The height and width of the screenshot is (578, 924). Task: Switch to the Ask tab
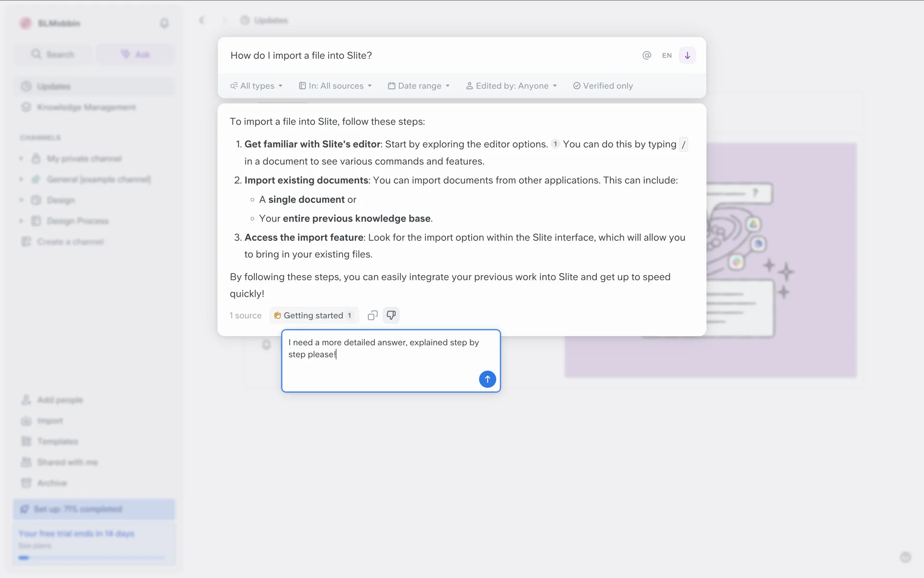pyautogui.click(x=135, y=54)
